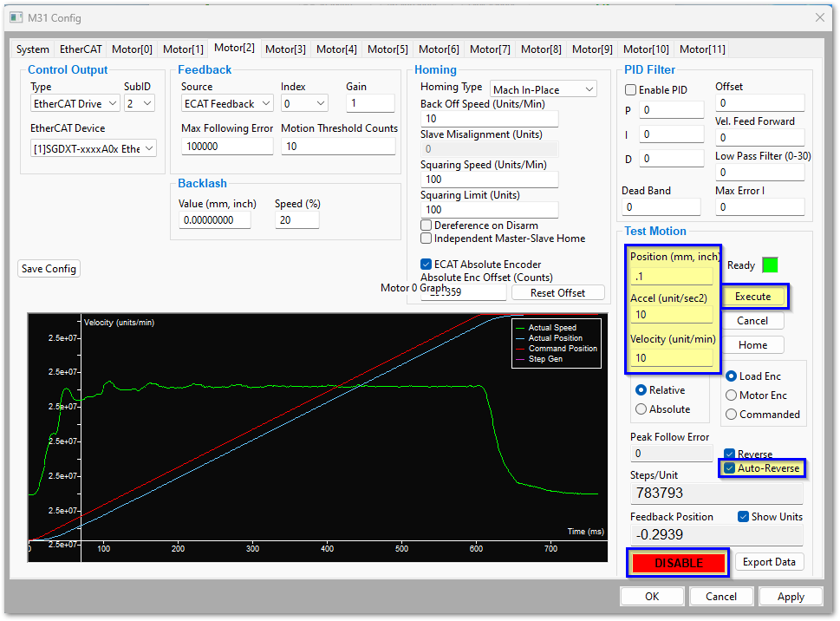Click the PID P value field
Screen dimensions: 840x621
671,110
